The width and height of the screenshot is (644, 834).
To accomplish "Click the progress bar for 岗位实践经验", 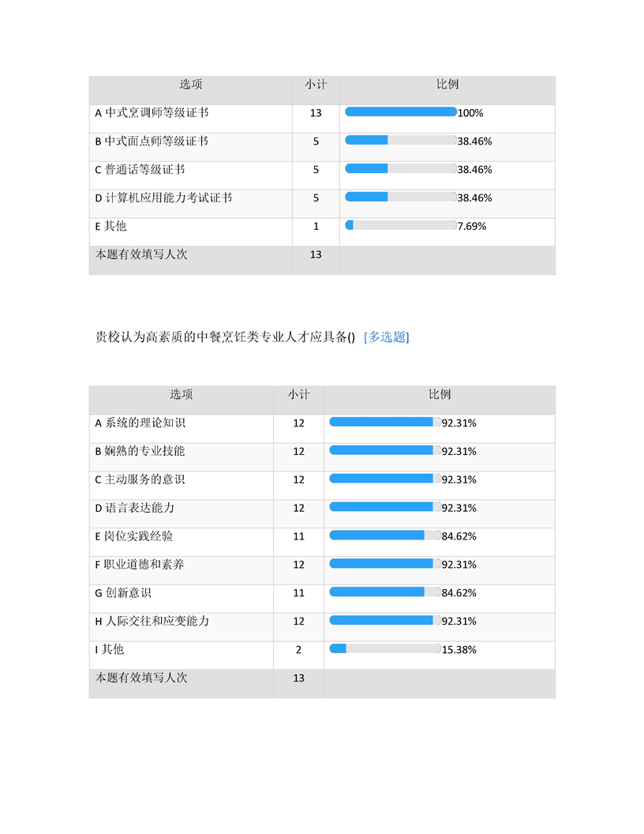I will click(385, 535).
